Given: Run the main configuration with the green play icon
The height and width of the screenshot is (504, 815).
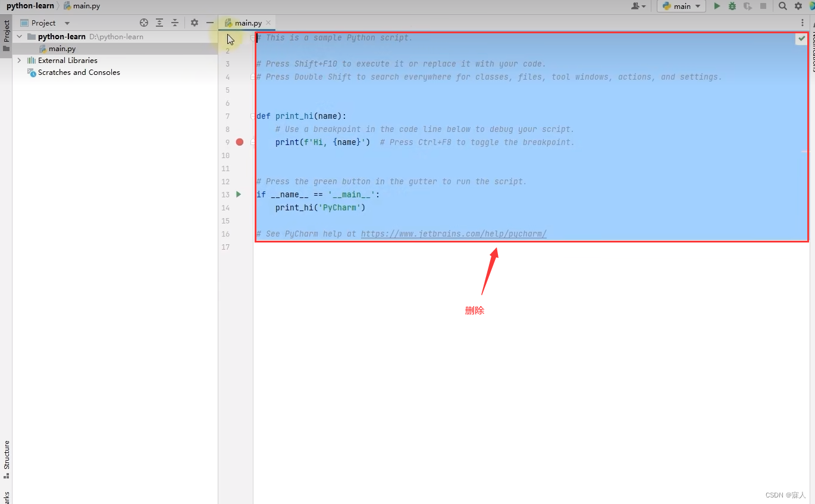Looking at the screenshot, I should pos(717,6).
